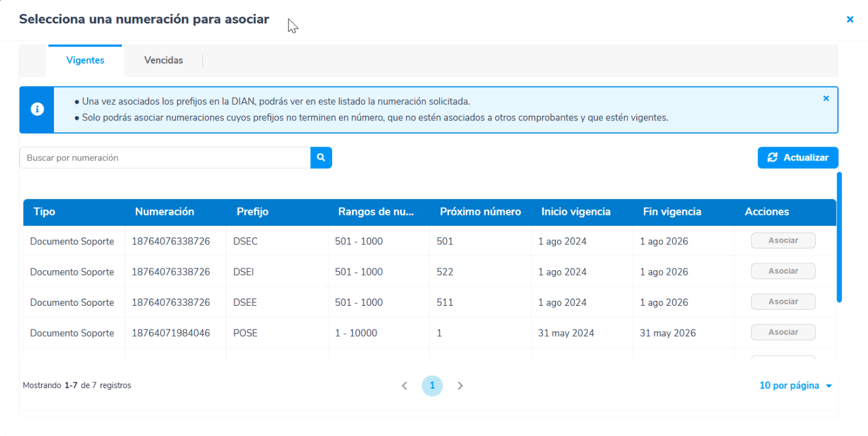This screenshot has height=436, width=868.
Task: Open the 10 por página dropdown
Action: coord(796,386)
